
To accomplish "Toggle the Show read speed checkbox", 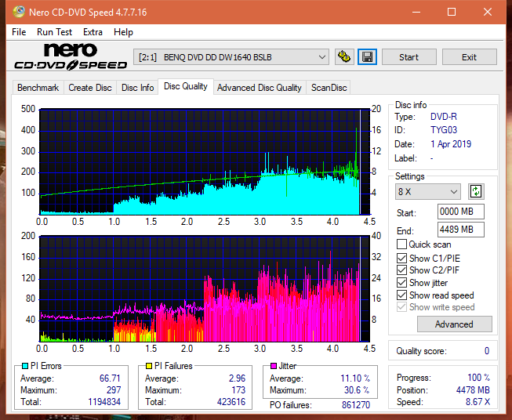I will pyautogui.click(x=401, y=295).
